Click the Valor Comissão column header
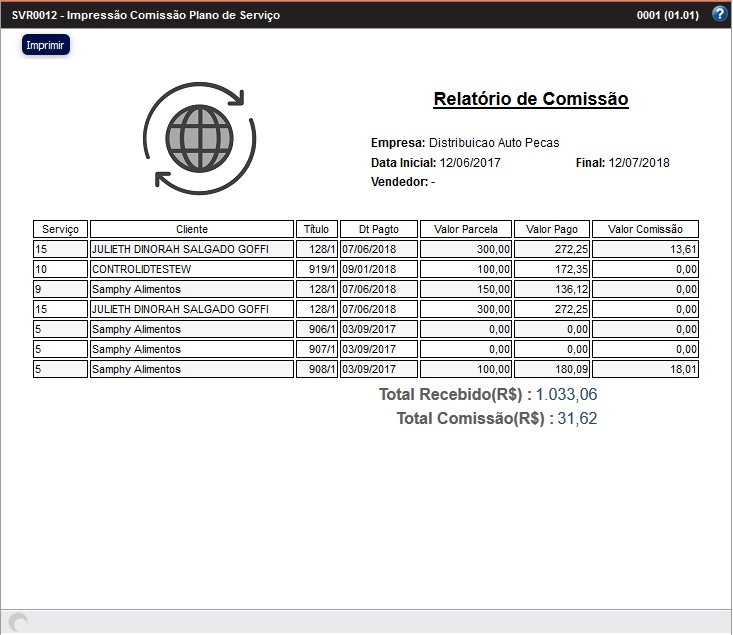733x635 pixels. [x=645, y=229]
